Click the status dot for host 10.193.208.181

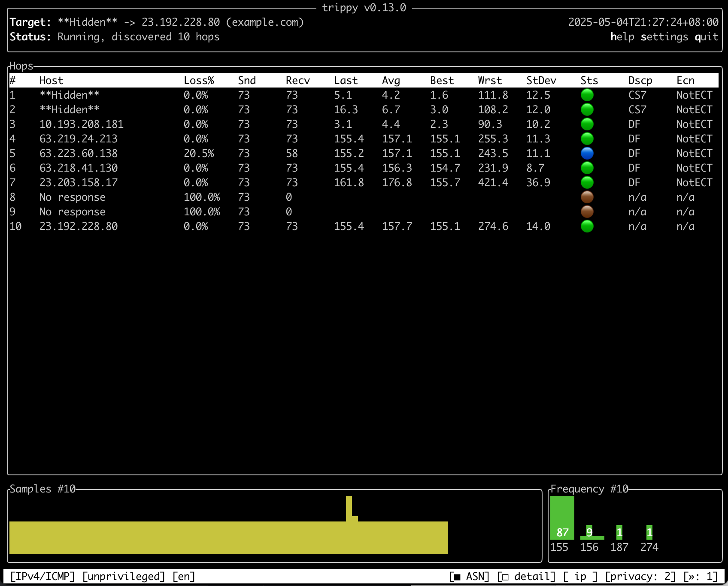point(587,124)
